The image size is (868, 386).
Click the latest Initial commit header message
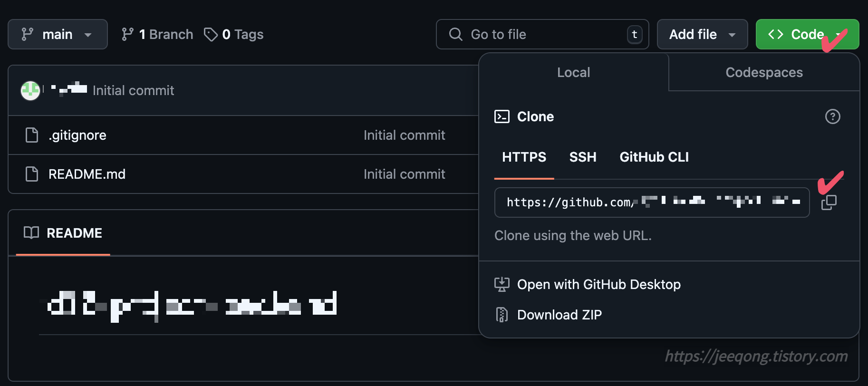point(134,90)
